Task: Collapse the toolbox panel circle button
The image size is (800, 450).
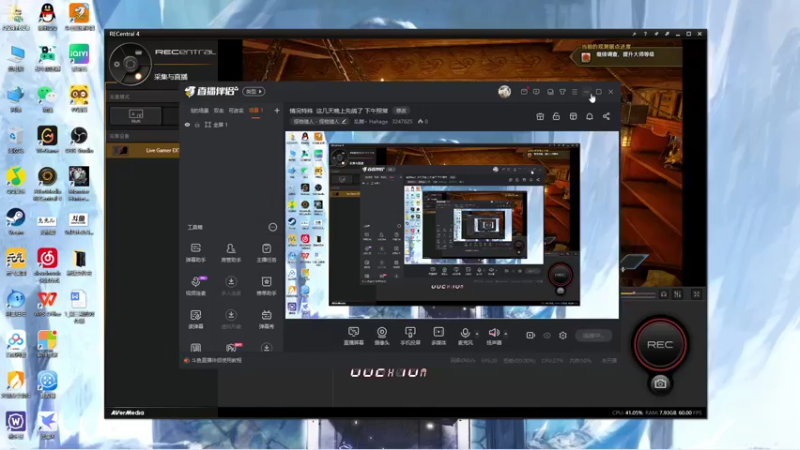Action: pyautogui.click(x=273, y=227)
